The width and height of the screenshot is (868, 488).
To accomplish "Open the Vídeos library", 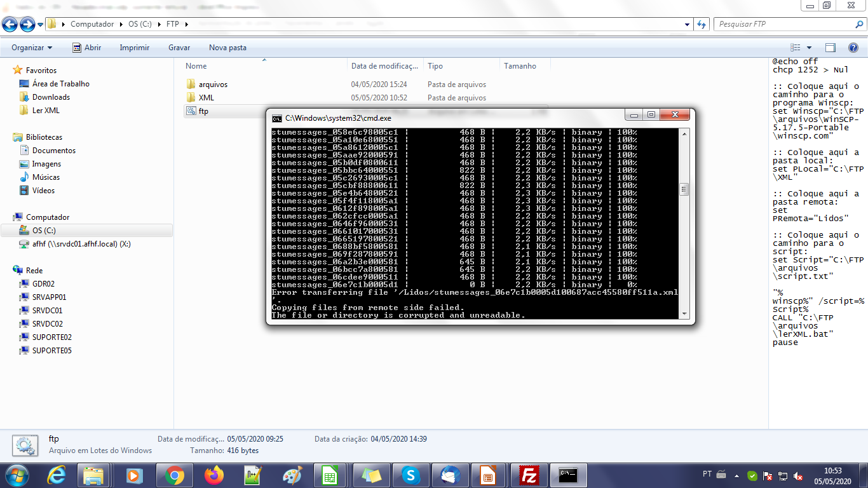I will pyautogui.click(x=43, y=191).
